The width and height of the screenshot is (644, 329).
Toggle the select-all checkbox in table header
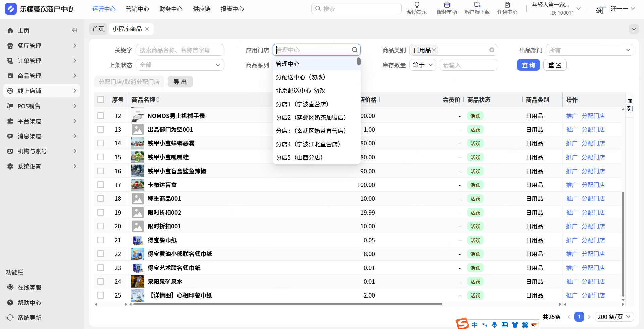click(101, 100)
